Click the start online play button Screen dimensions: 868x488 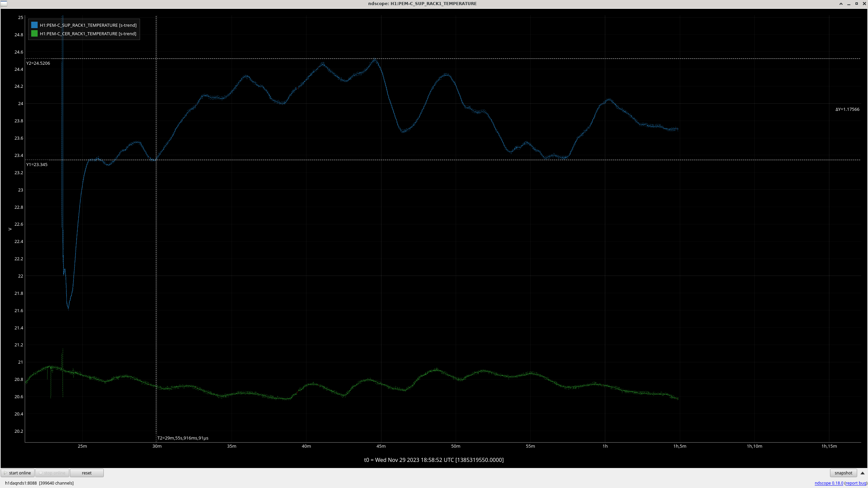18,473
